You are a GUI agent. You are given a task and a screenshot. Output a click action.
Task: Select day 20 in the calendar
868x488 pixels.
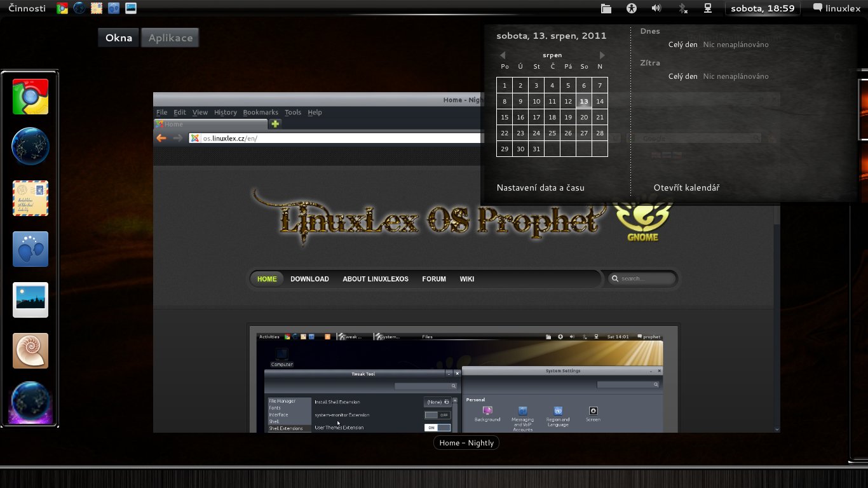(584, 117)
